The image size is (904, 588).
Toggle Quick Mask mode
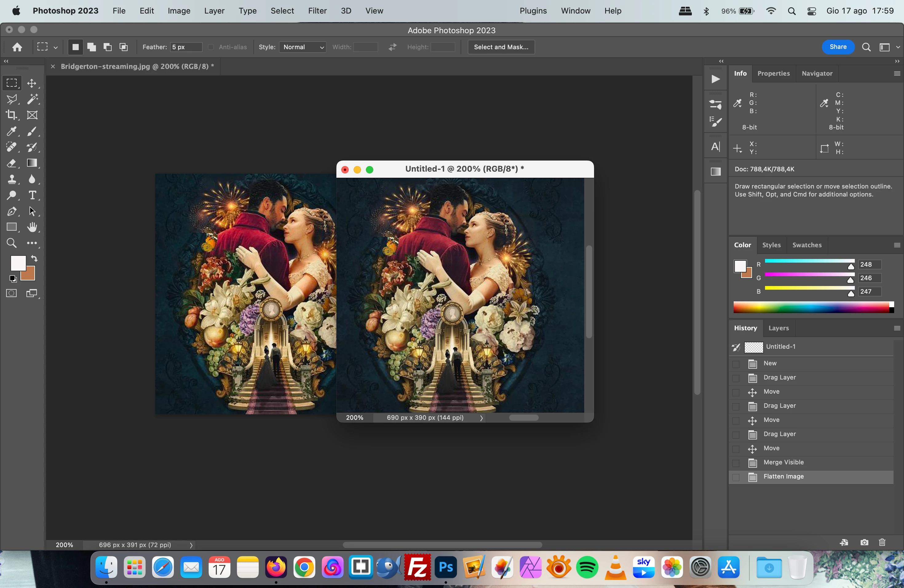(x=11, y=293)
